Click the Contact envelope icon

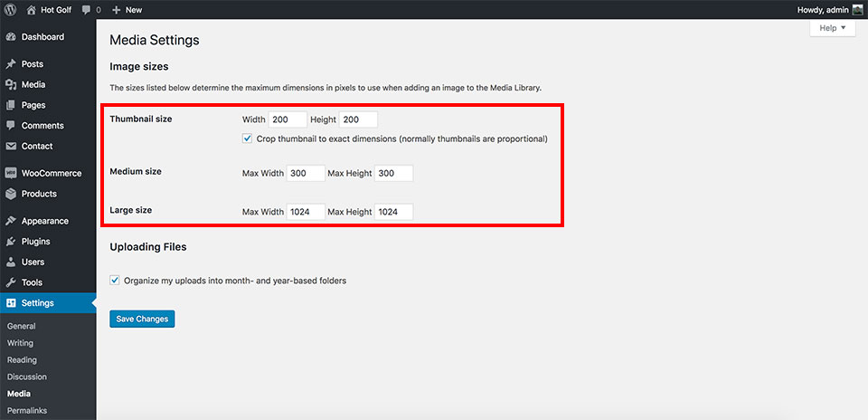11,147
